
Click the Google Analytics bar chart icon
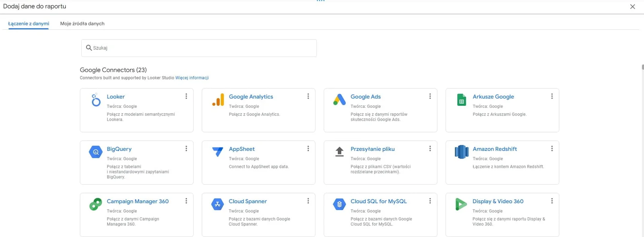218,100
